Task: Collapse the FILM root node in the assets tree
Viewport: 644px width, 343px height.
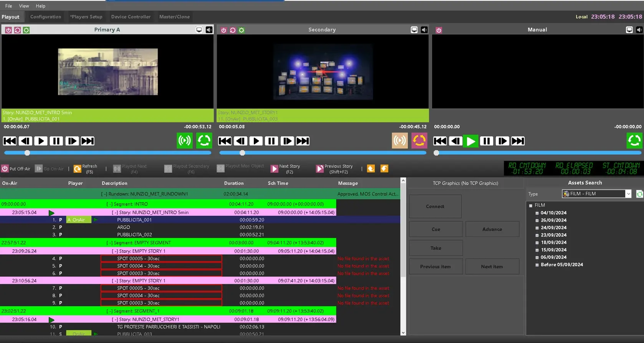Action: click(x=531, y=205)
